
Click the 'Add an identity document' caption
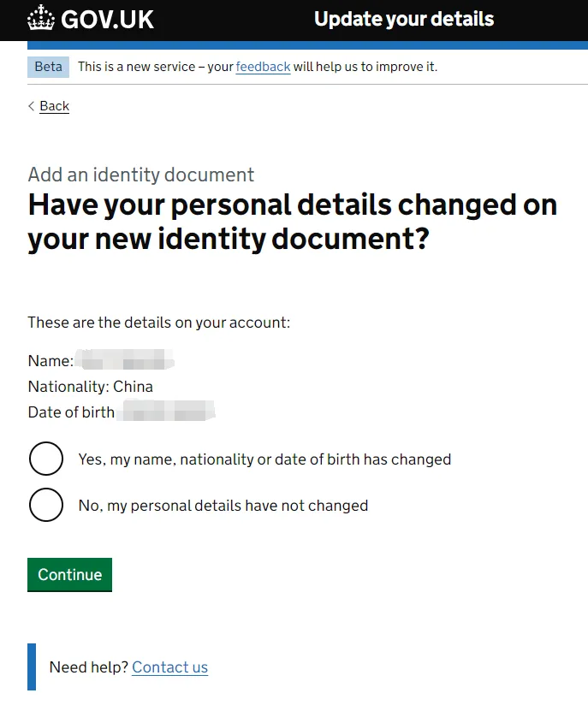point(141,175)
